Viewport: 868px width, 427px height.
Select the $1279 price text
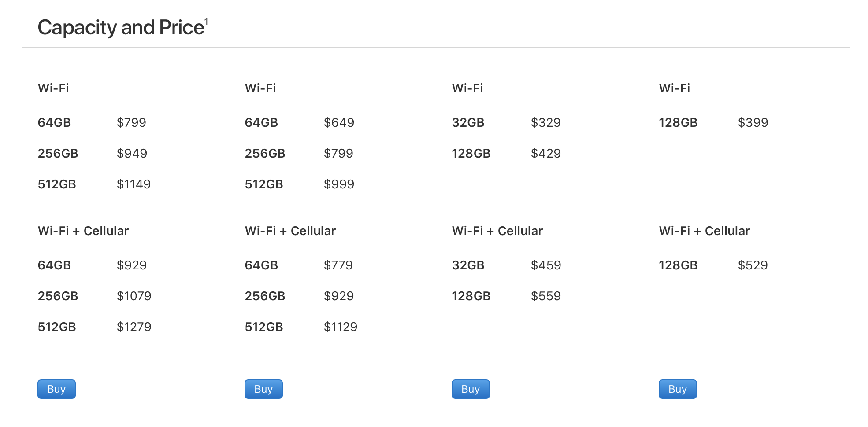coord(134,327)
